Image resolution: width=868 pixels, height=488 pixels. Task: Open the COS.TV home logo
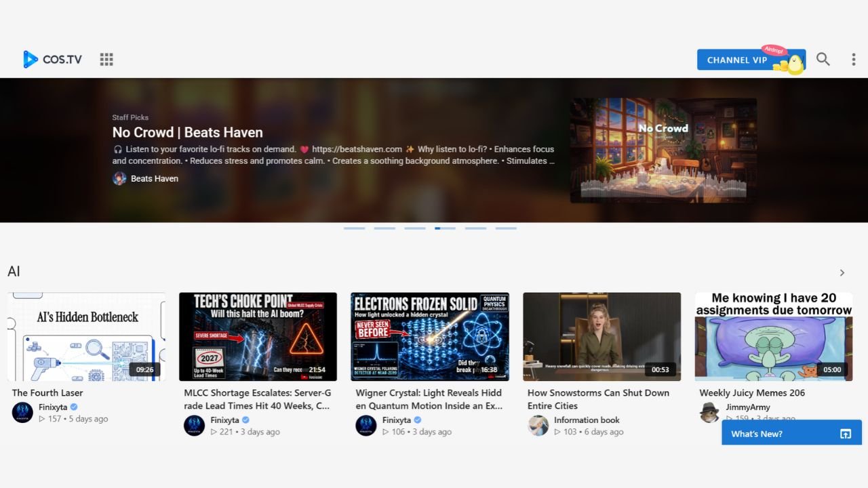[x=52, y=60]
